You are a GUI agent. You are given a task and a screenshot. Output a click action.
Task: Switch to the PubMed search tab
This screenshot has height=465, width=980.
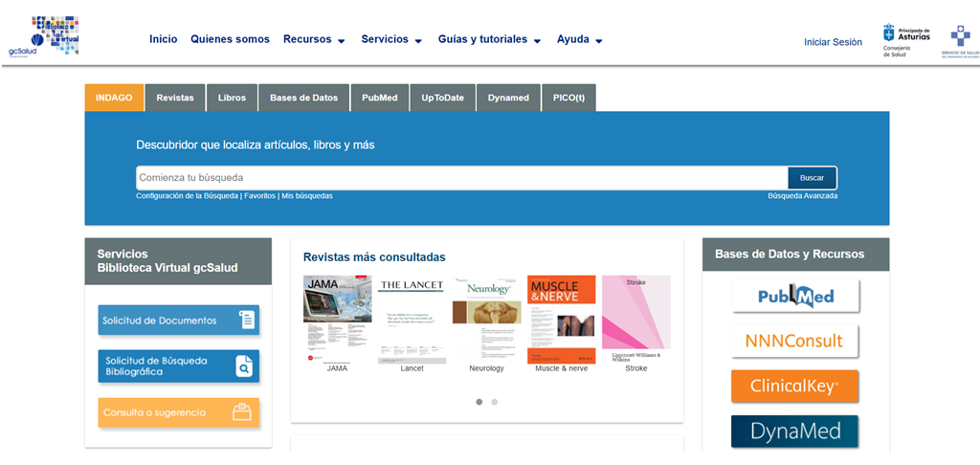[x=379, y=98]
